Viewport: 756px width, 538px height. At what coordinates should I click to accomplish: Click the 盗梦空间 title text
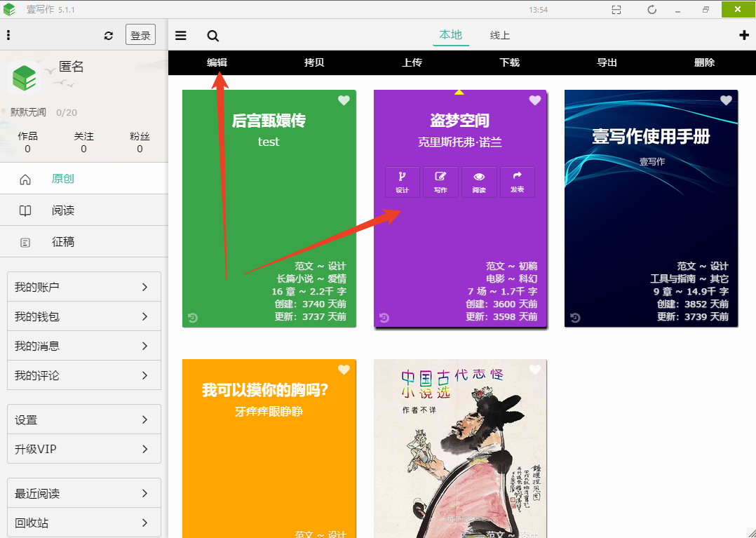click(459, 121)
